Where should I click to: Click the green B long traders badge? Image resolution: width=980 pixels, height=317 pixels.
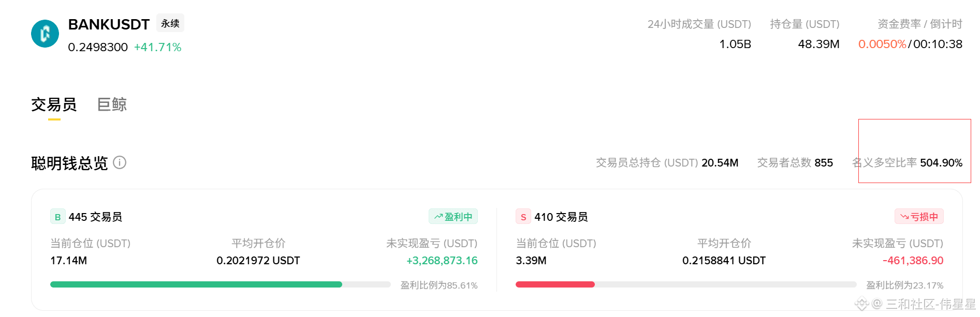57,217
